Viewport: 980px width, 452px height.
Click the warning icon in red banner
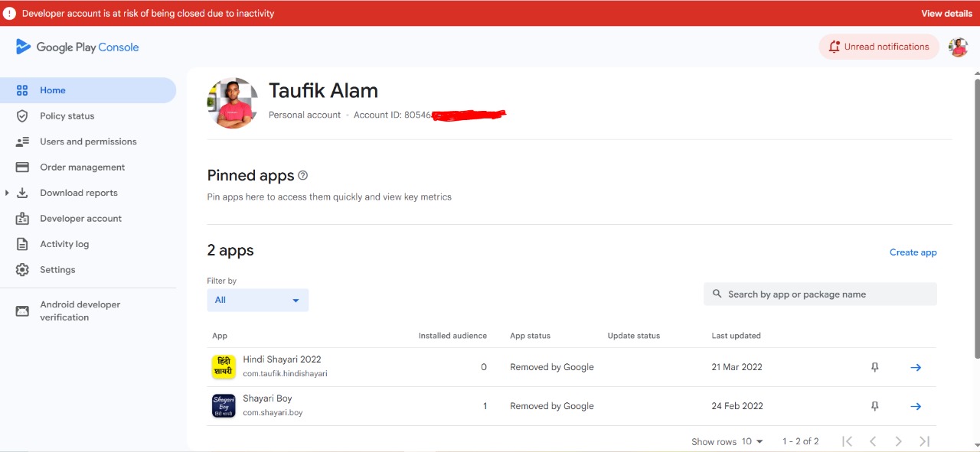point(9,14)
